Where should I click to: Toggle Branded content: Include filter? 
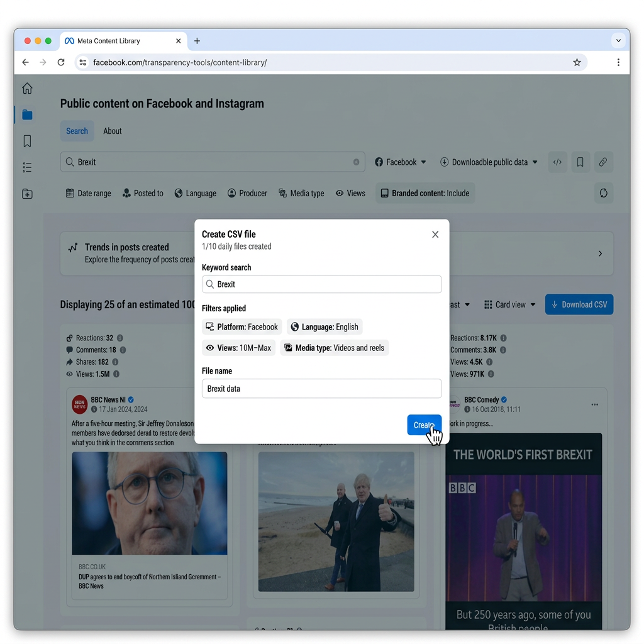click(425, 193)
